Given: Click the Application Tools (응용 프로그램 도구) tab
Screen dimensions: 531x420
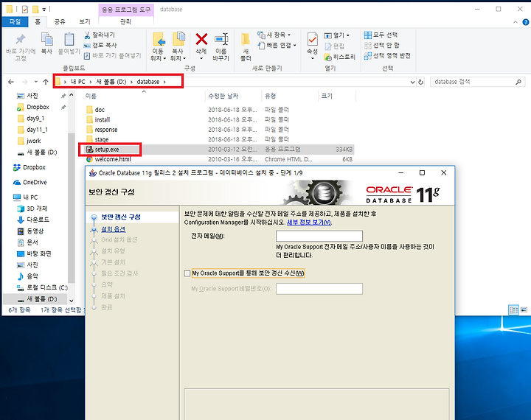Looking at the screenshot, I should [126, 10].
